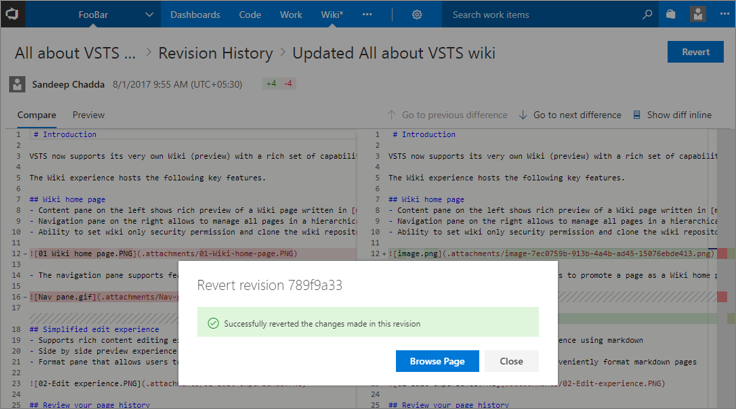Image resolution: width=736 pixels, height=409 pixels.
Task: Open the Code hub
Action: [x=250, y=15]
